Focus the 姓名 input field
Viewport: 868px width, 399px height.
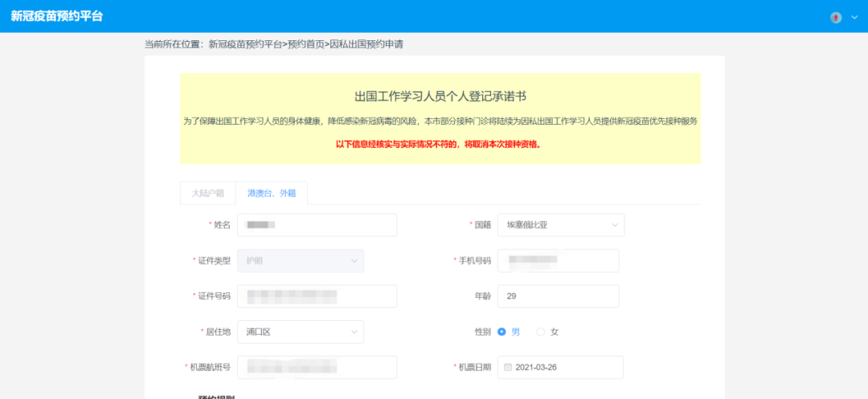317,225
